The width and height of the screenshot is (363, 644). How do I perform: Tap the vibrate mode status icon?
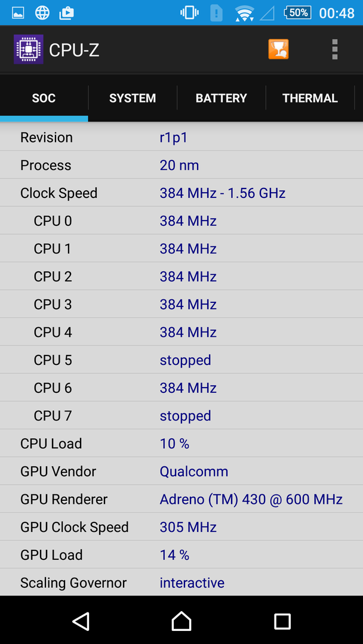(190, 13)
